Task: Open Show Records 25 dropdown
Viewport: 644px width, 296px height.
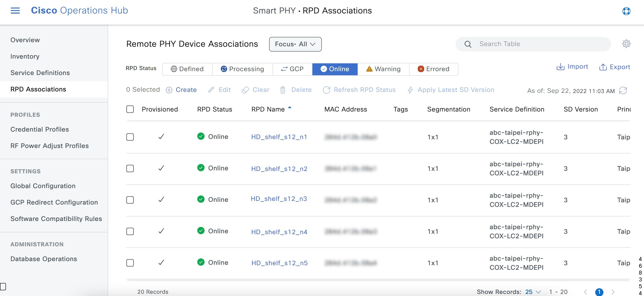Action: pos(533,292)
